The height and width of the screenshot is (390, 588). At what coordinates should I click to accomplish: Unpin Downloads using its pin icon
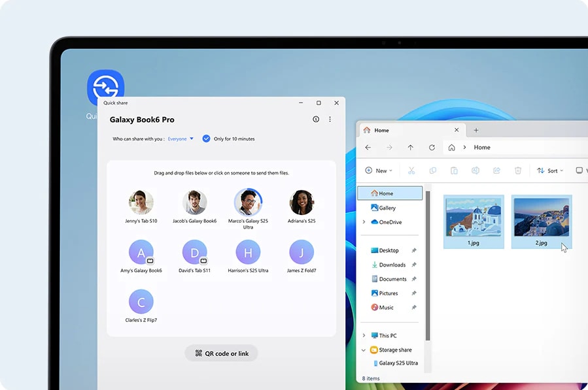coord(414,265)
